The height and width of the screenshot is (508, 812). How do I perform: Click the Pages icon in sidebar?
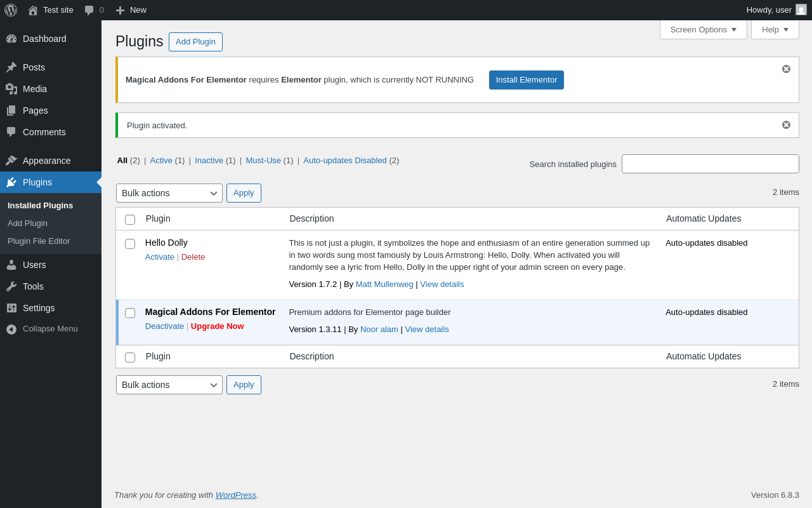(11, 110)
